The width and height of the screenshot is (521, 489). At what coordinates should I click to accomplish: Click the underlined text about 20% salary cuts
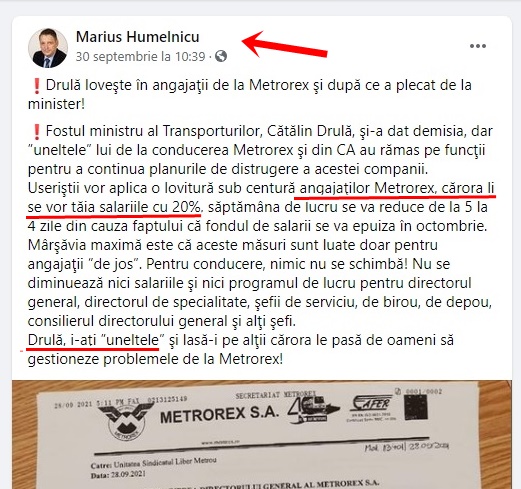click(261, 198)
